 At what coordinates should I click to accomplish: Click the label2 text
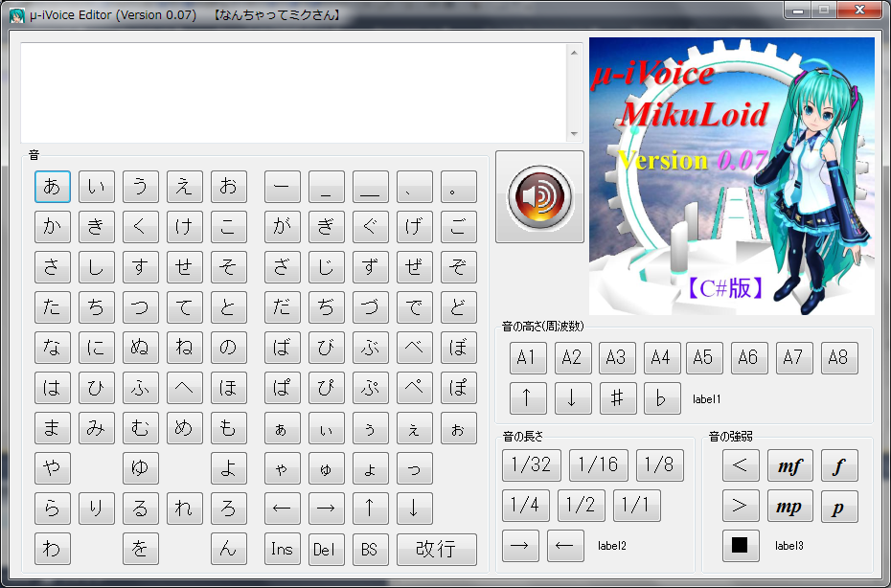pos(612,546)
